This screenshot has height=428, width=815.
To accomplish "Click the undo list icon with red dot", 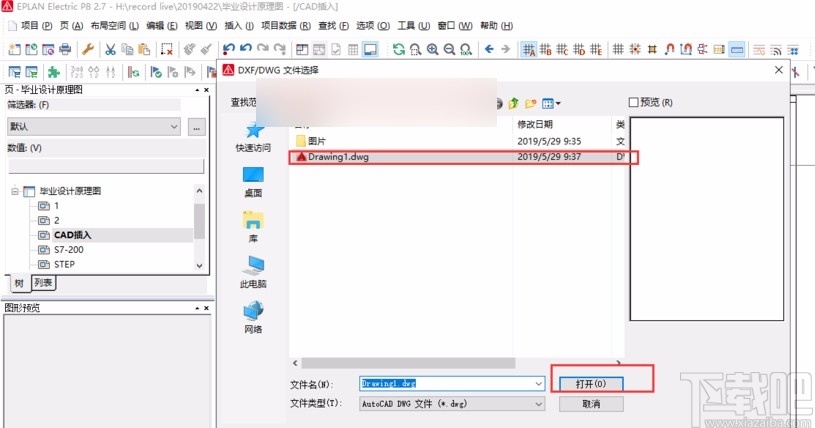I will [229, 49].
